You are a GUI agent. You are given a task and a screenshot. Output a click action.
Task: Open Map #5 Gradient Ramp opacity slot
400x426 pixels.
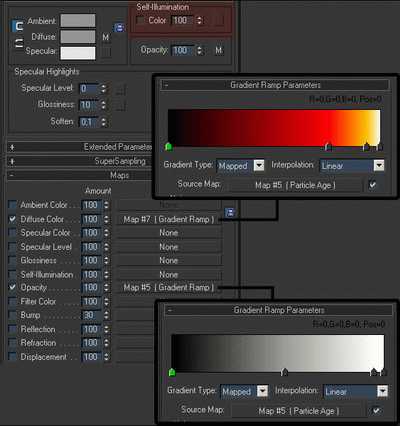[x=169, y=287]
